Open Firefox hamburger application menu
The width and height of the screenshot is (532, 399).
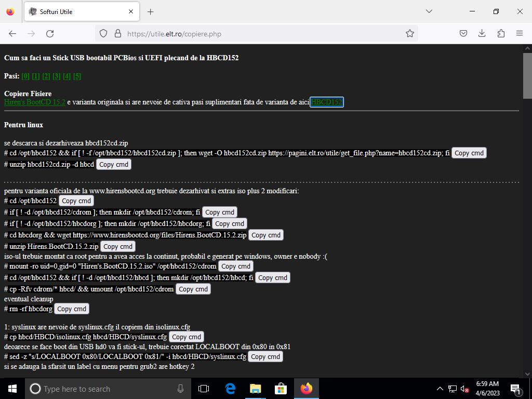519,34
